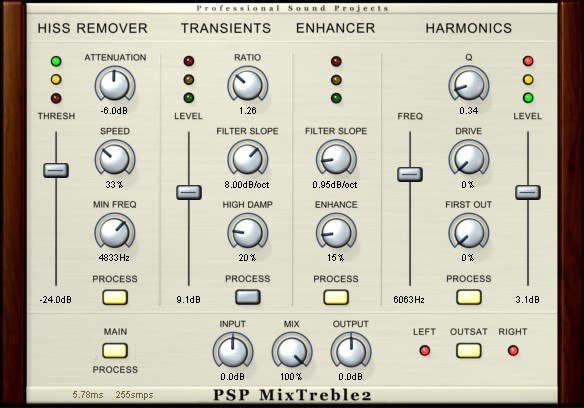
Task: Toggle the Enhancer Process button
Action: tap(336, 297)
